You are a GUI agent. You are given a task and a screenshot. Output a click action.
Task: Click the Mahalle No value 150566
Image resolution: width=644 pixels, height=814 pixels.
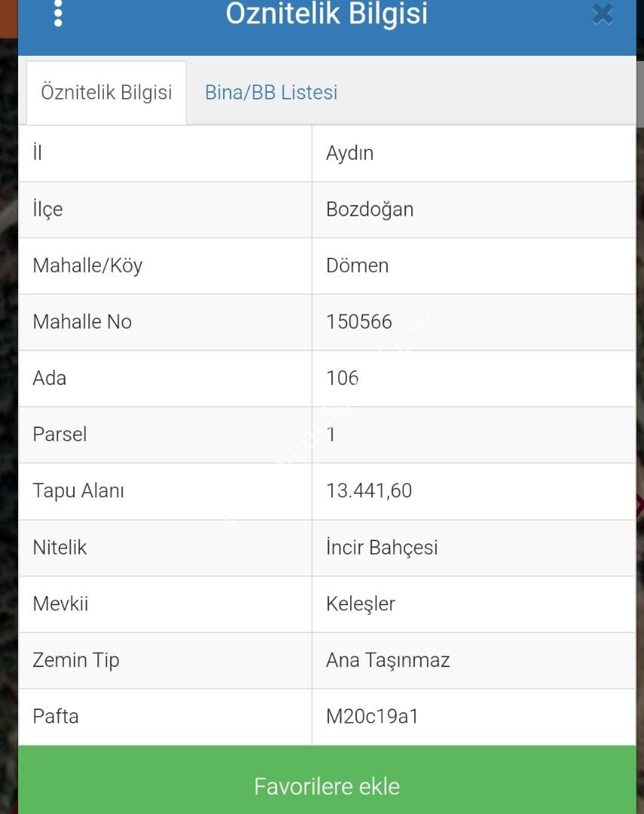(x=359, y=322)
